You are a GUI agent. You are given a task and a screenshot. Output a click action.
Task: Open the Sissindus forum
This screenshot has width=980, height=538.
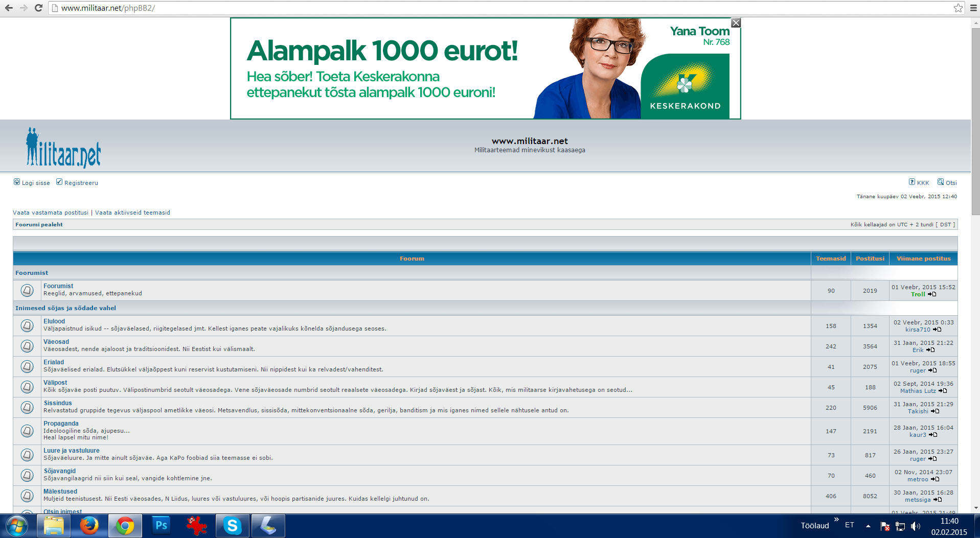coord(58,403)
